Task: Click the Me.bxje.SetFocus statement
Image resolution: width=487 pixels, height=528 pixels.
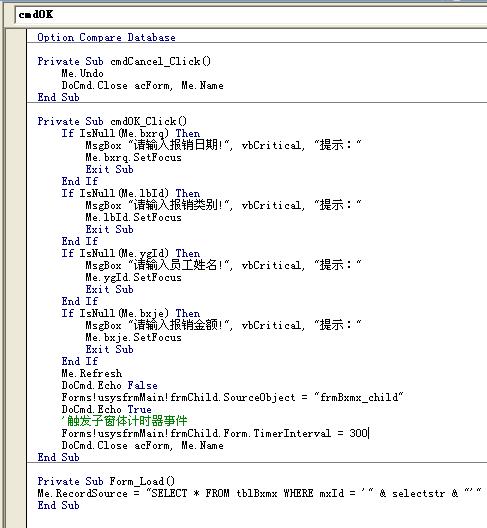Action: coord(133,337)
